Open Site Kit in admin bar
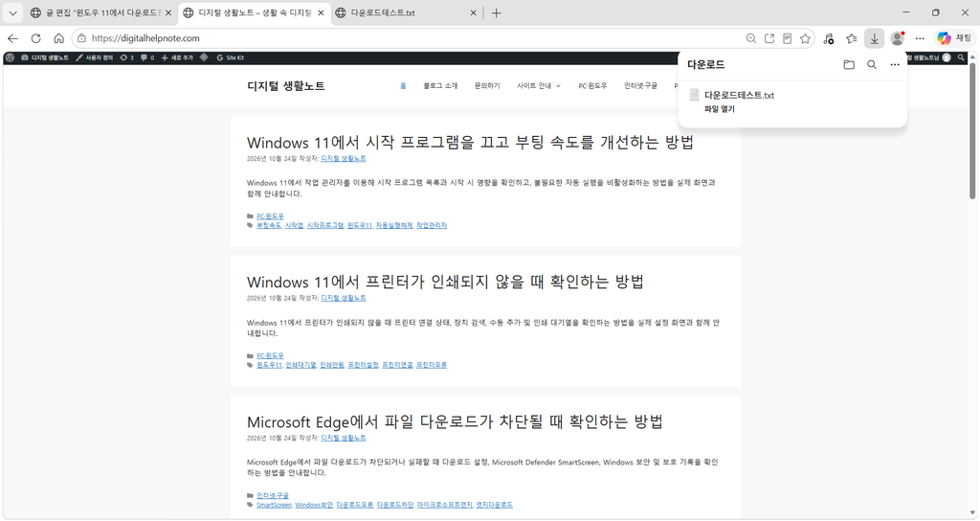The image size is (980, 521). pyautogui.click(x=230, y=57)
